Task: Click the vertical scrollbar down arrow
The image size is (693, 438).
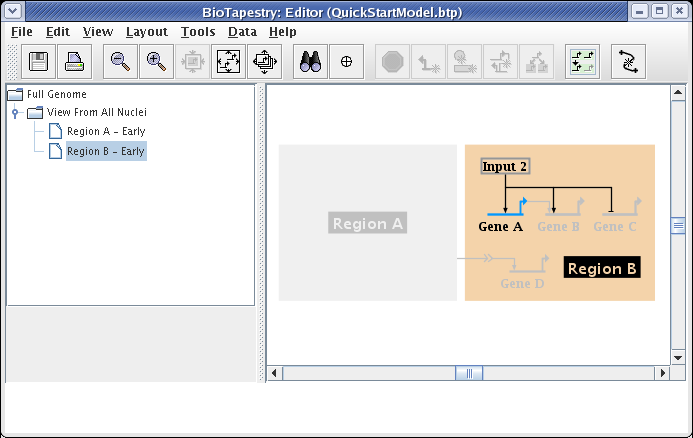Action: (x=677, y=357)
